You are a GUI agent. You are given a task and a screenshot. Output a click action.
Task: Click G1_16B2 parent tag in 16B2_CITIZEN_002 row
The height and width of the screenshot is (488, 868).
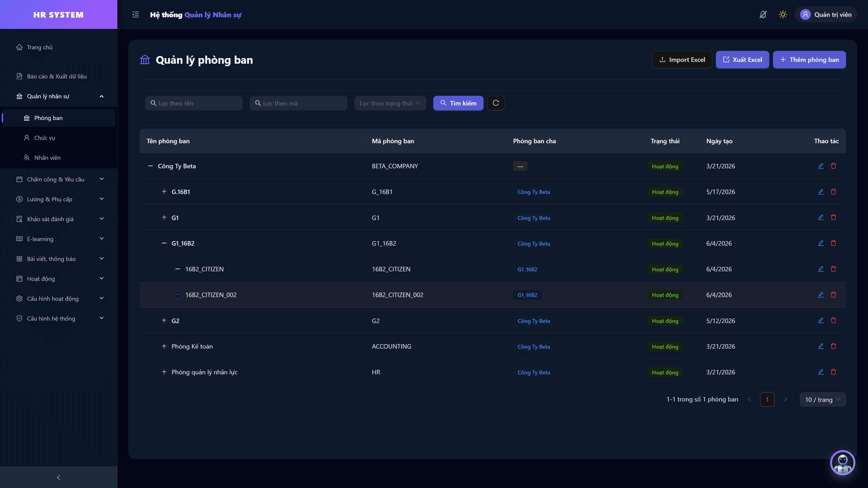[x=527, y=295]
